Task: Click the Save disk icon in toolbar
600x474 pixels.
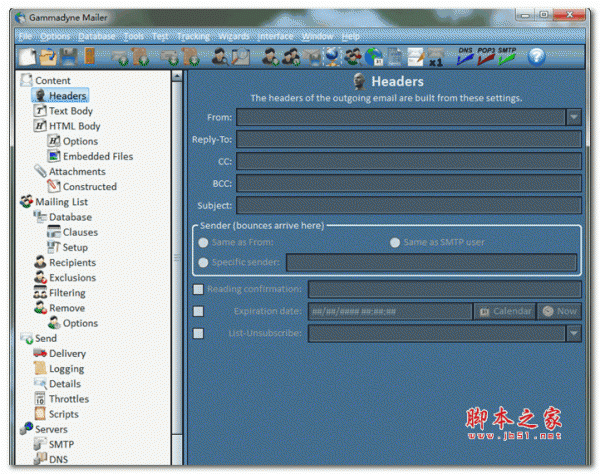Action: click(x=69, y=57)
